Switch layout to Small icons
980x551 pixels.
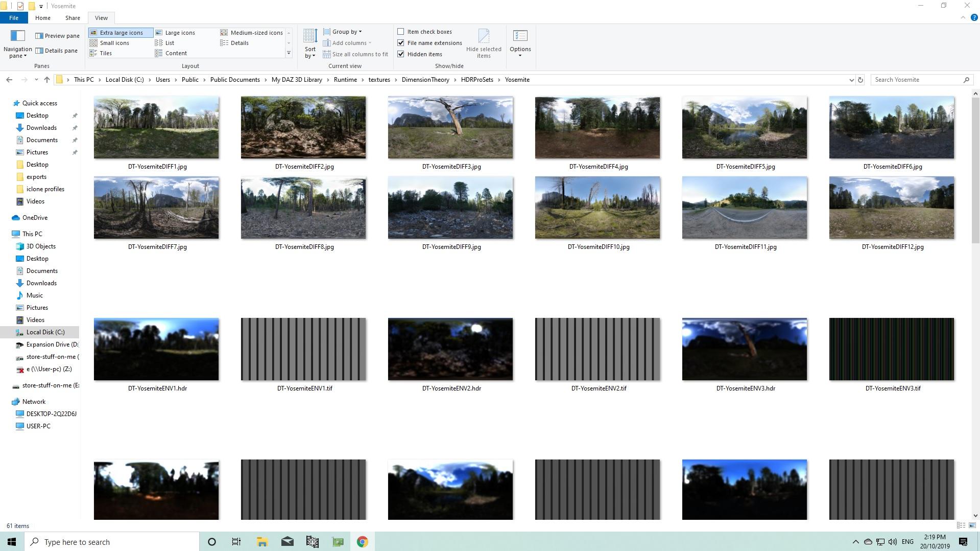pos(109,43)
